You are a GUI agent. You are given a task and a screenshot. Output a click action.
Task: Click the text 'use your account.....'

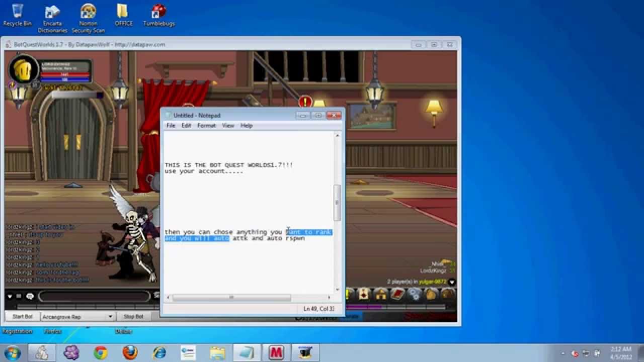[204, 171]
